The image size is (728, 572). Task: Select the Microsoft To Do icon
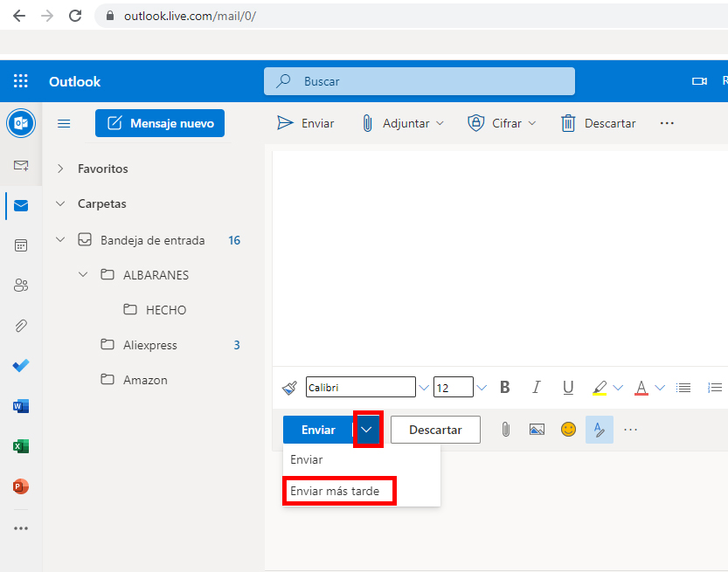[20, 366]
